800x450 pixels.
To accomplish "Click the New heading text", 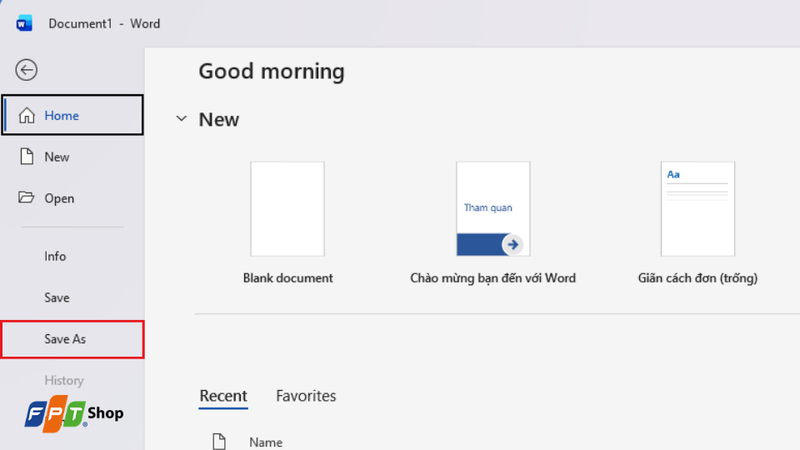I will click(x=219, y=119).
